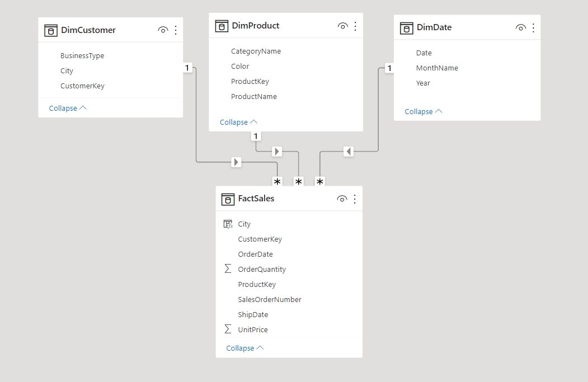The image size is (588, 382).
Task: Collapse the DimDate table card
Action: 424,111
